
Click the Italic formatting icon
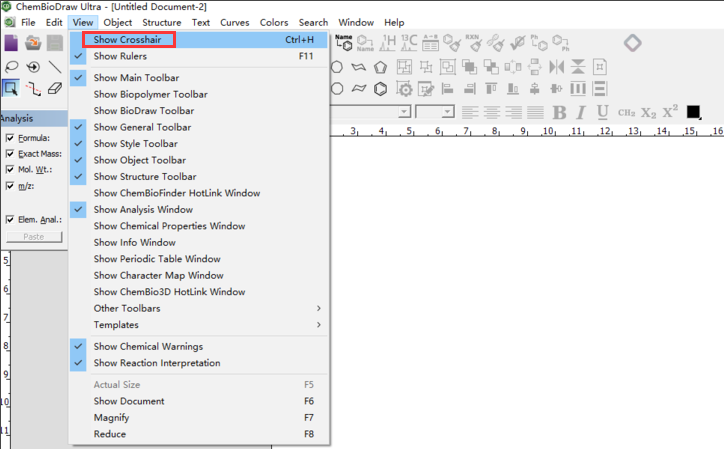(x=581, y=112)
